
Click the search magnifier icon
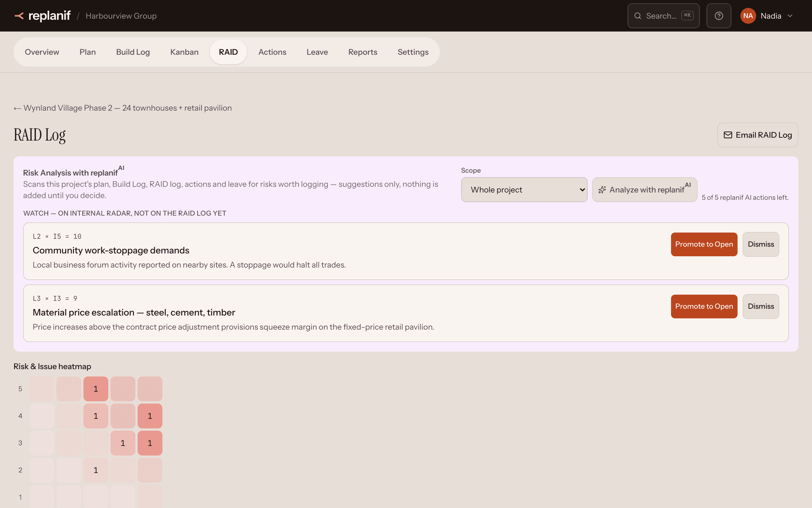pos(637,16)
